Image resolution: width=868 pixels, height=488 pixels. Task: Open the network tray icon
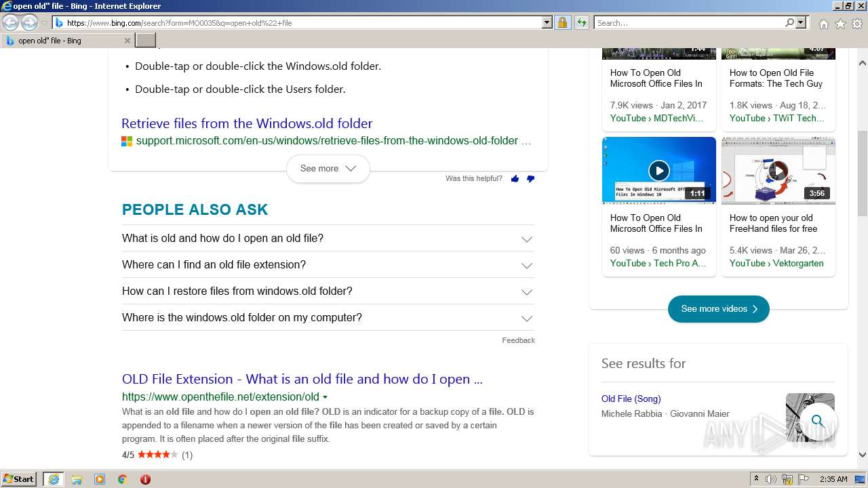tap(787, 479)
